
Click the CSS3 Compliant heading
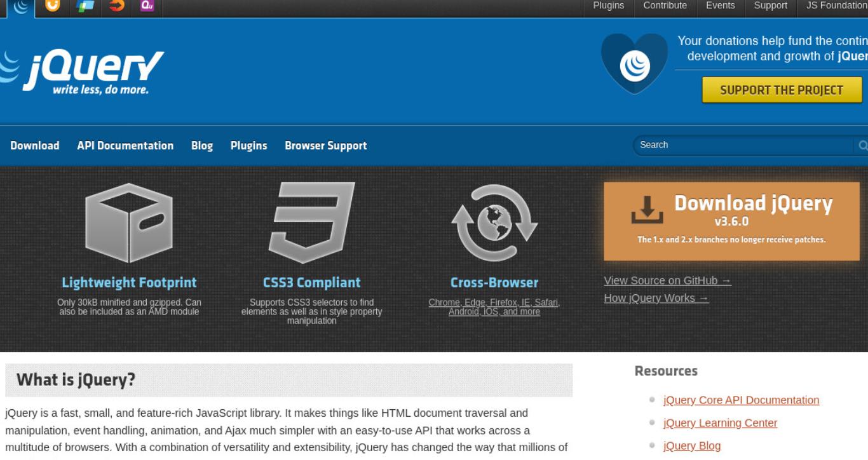click(311, 283)
